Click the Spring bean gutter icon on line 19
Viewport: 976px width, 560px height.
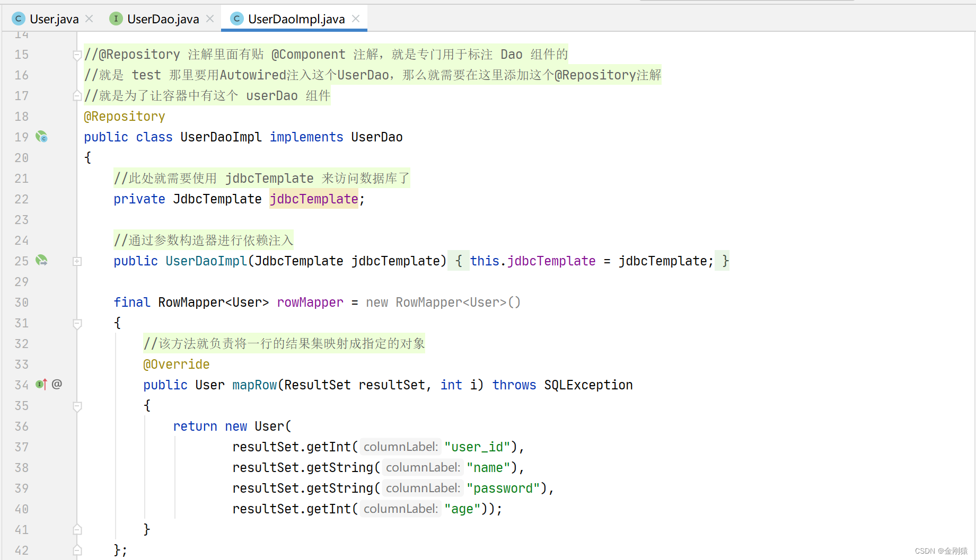click(x=41, y=137)
